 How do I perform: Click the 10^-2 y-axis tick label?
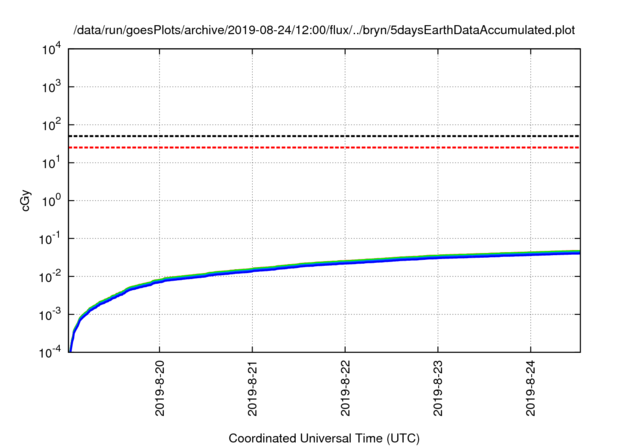[x=50, y=277]
